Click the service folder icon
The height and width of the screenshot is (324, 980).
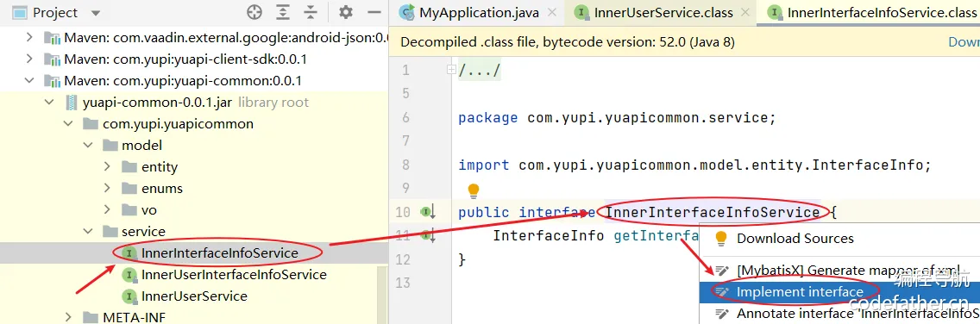coord(110,232)
